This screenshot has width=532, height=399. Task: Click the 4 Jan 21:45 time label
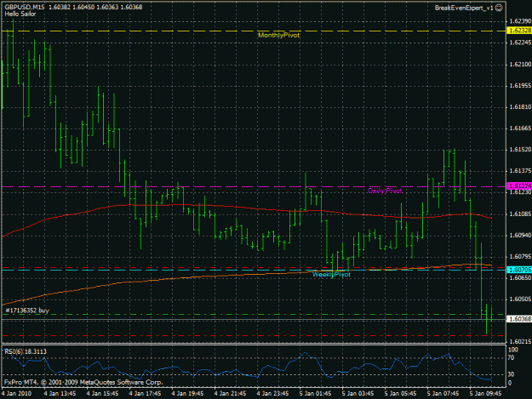coord(230,394)
